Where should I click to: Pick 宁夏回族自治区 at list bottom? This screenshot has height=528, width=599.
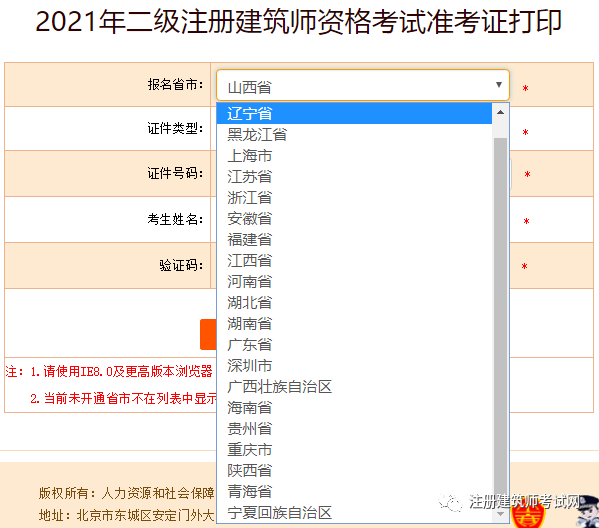click(354, 513)
